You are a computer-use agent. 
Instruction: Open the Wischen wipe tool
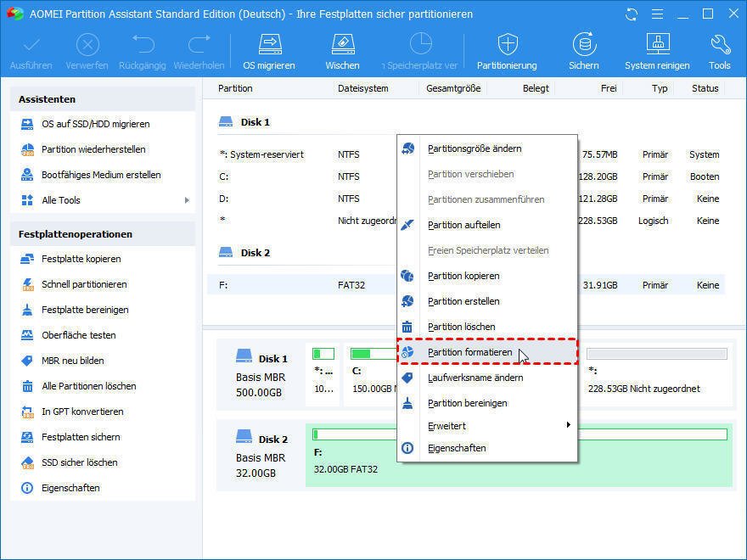click(x=342, y=52)
